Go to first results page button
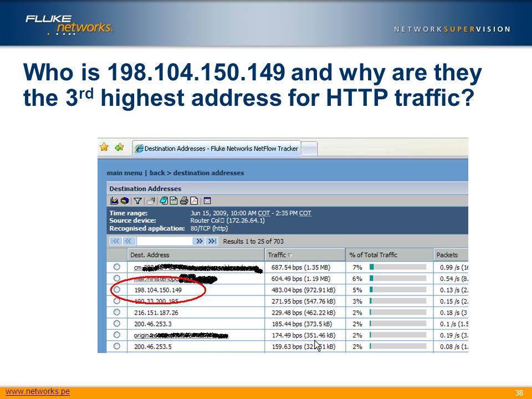The height and width of the screenshot is (399, 532). click(115, 241)
